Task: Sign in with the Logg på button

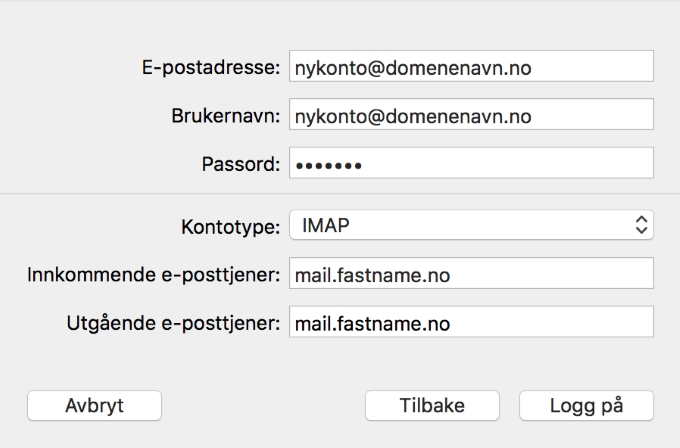Action: 586,405
